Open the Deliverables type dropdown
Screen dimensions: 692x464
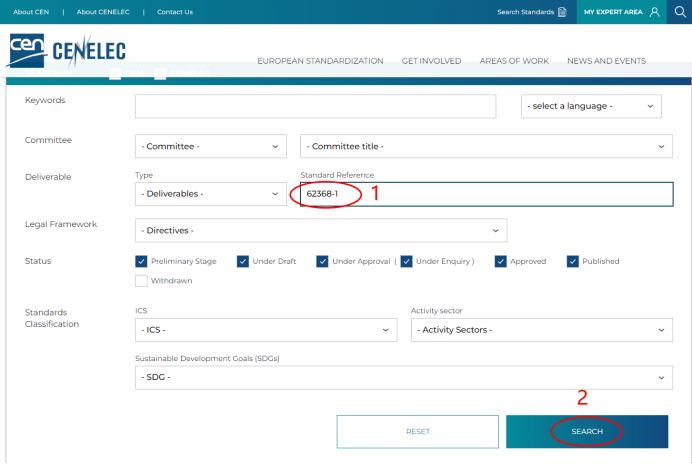(x=211, y=194)
